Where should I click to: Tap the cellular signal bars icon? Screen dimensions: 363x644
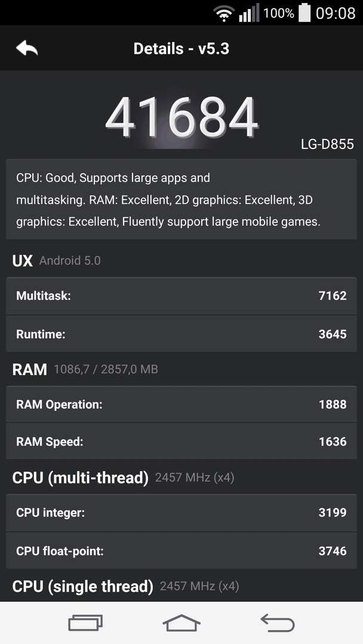pos(249,13)
